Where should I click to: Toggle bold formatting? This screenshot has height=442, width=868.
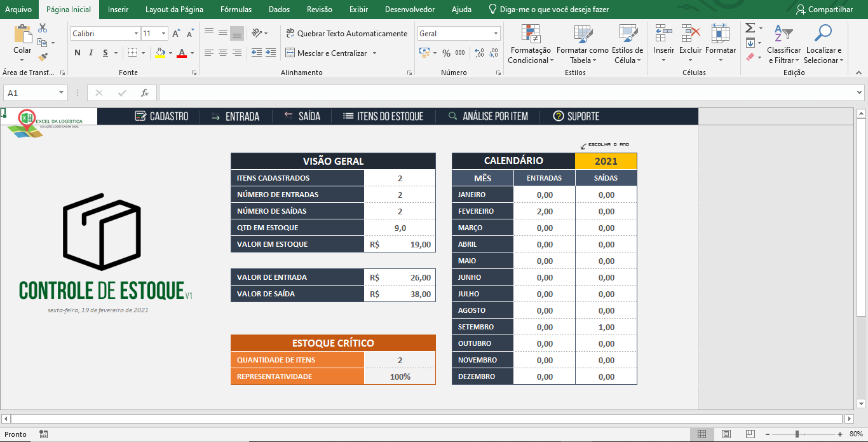click(x=77, y=53)
